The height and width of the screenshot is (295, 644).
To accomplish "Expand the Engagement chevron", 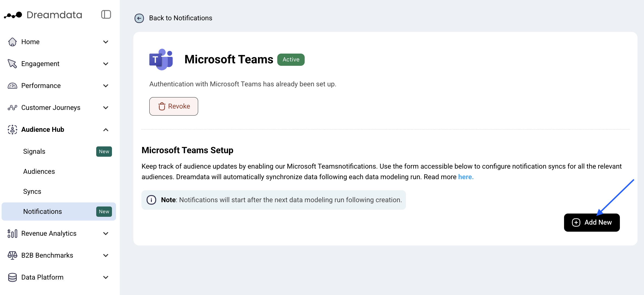I will [106, 64].
